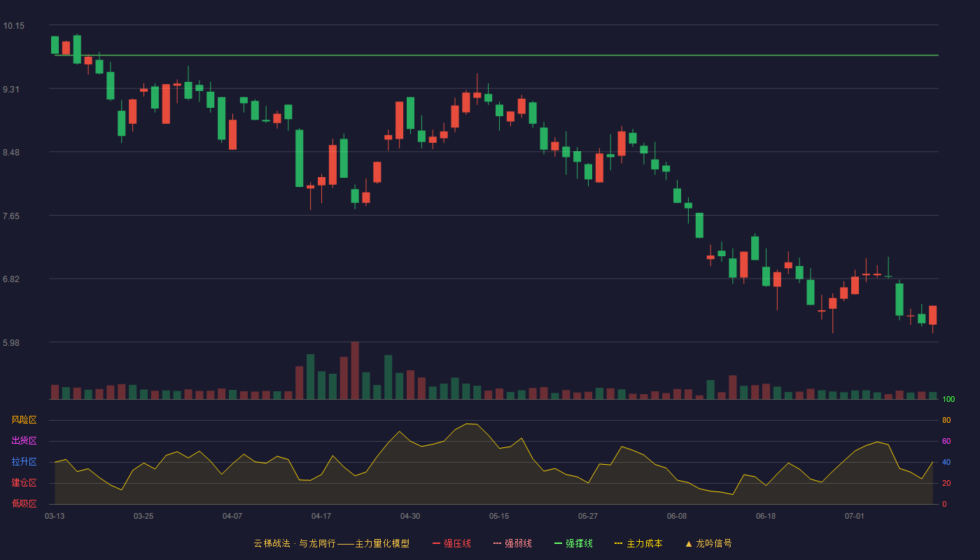
Task: Click the 04-17 date label
Action: [x=321, y=516]
